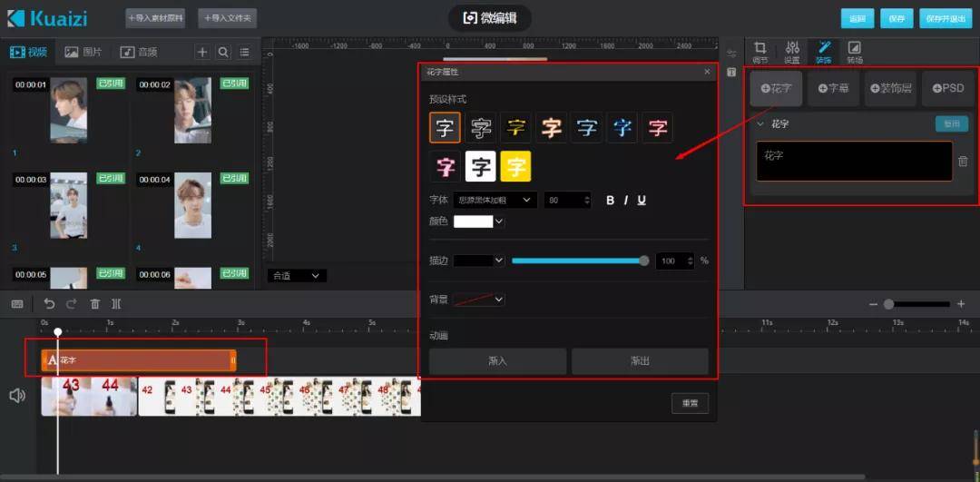Open the list view icon in media panel

point(244,53)
